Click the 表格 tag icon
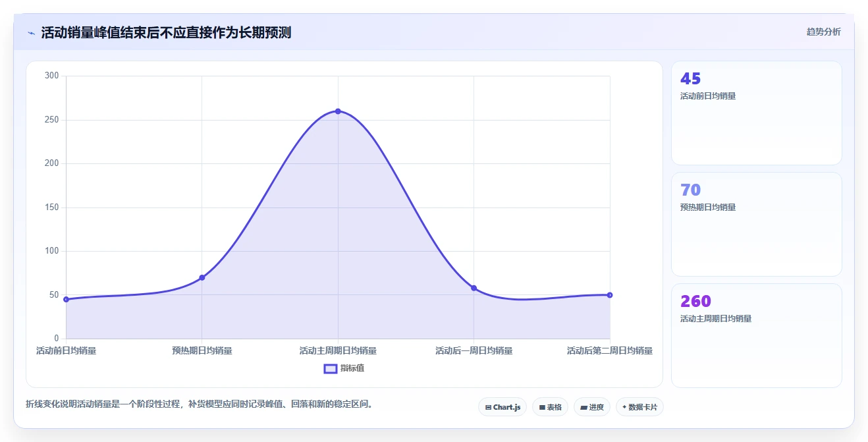This screenshot has height=442, width=868. click(x=542, y=408)
